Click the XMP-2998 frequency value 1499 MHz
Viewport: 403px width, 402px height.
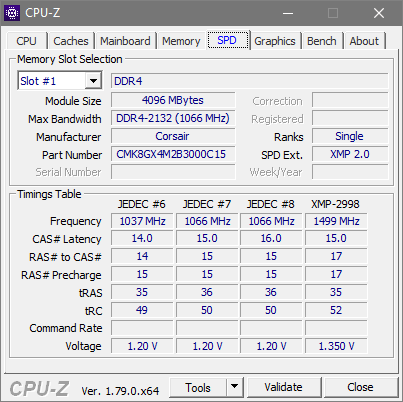click(336, 221)
